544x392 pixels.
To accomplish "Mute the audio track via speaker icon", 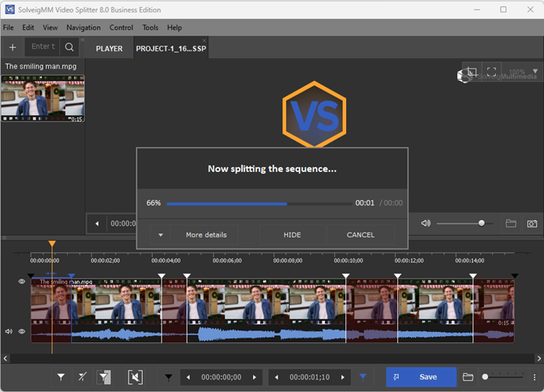I will [x=9, y=331].
